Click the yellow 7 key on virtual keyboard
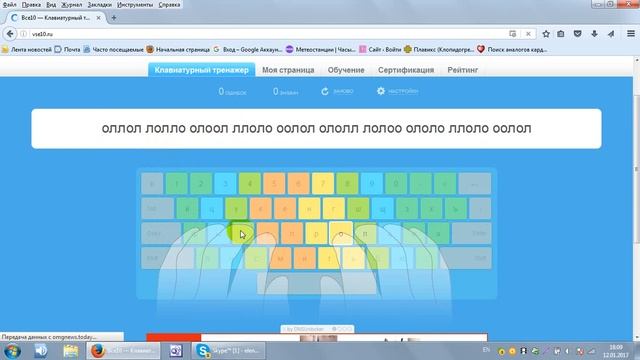 coord(323,183)
